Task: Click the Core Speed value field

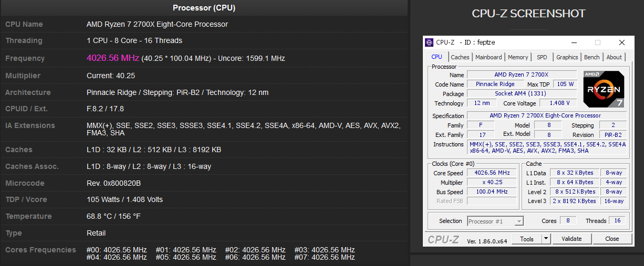Action: click(492, 173)
